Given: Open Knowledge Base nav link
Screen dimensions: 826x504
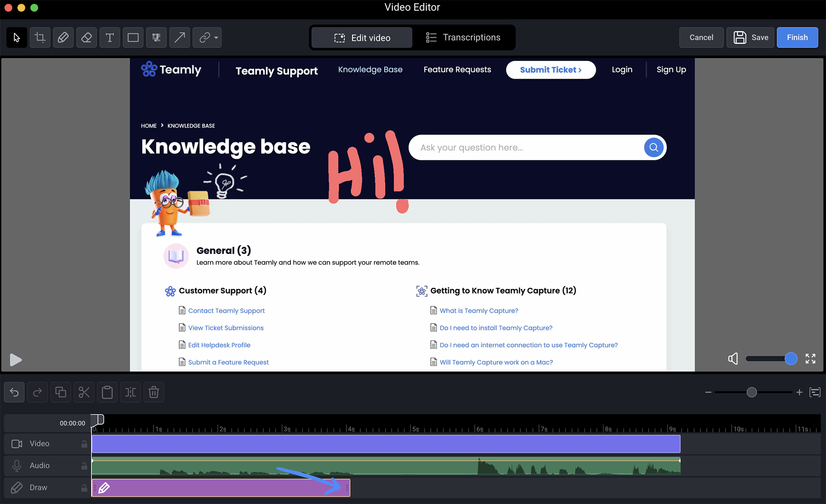Looking at the screenshot, I should tap(370, 70).
